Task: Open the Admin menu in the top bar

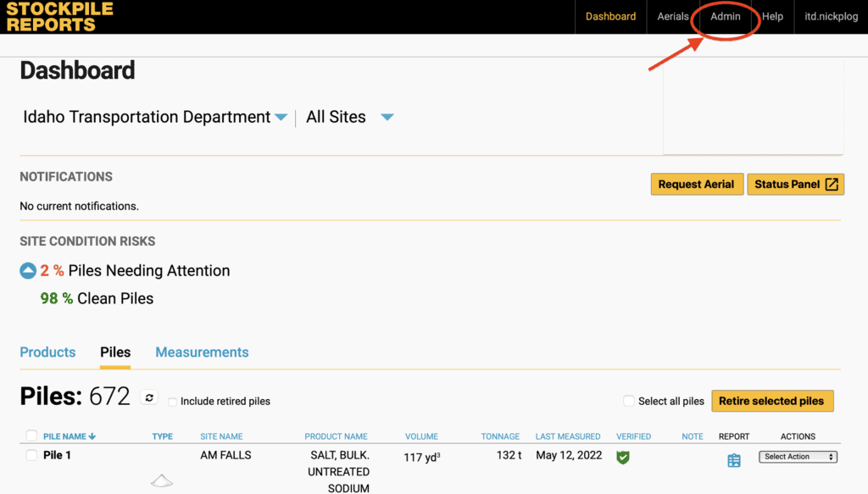Action: pyautogui.click(x=725, y=17)
